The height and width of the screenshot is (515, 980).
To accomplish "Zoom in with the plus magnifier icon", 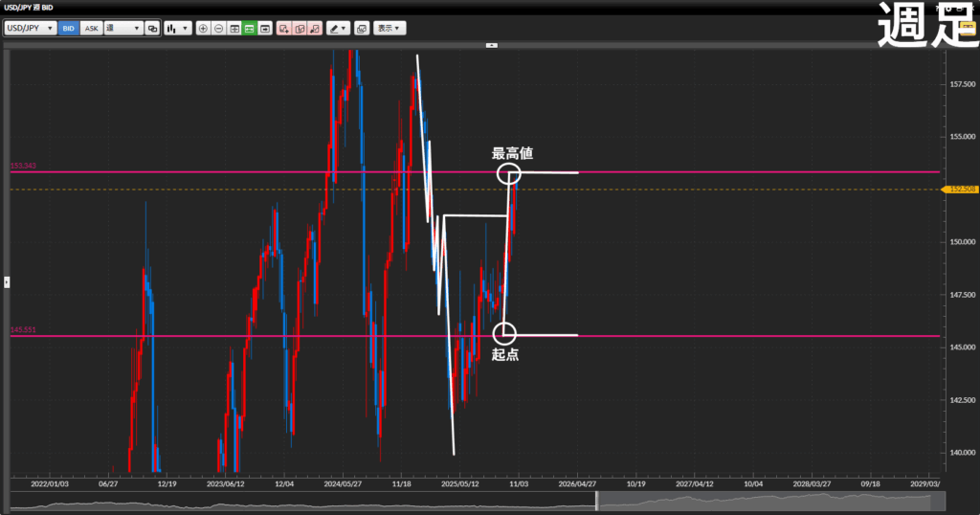I will point(203,29).
